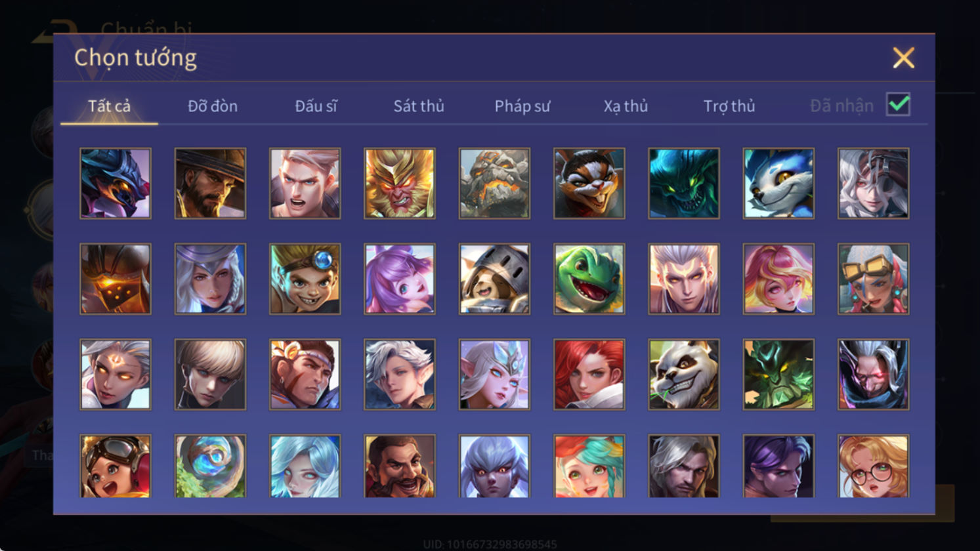Choose the armored sloth knight hero
The height and width of the screenshot is (551, 980).
[x=494, y=279]
